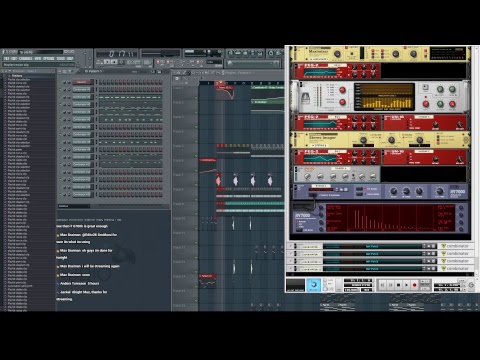
Task: Toggle the blue loop button in Reason
Action: click(x=314, y=285)
